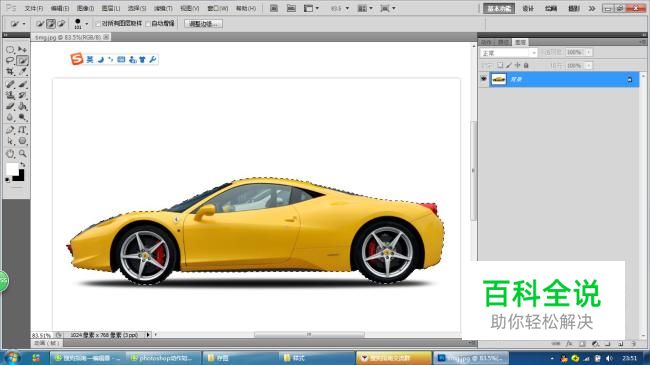Select the Lasso tool
Viewport: 650px width, 365px height.
pyautogui.click(x=10, y=61)
